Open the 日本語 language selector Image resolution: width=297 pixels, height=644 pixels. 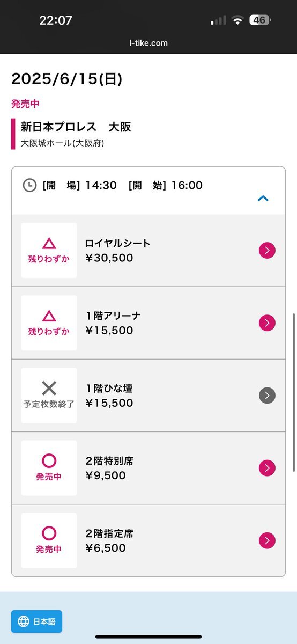coord(37,621)
